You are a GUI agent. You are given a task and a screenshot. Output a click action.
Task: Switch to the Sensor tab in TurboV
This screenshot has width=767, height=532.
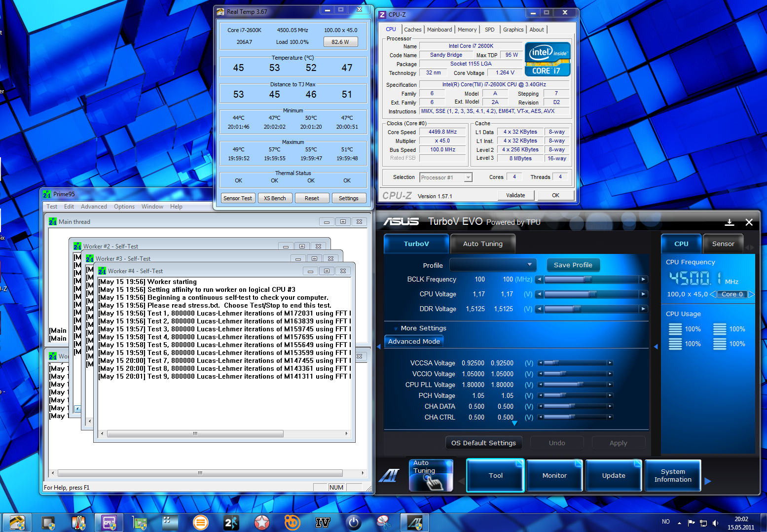coord(723,244)
